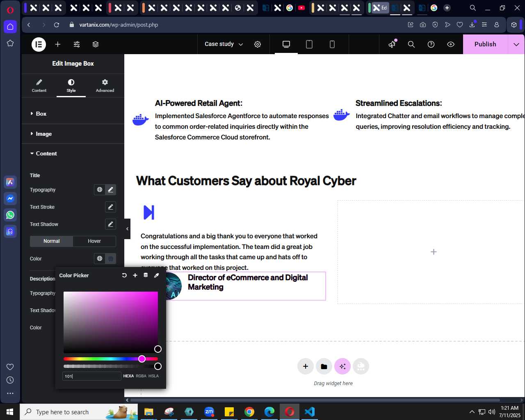Open Visual Studio Code from taskbar
The width and height of the screenshot is (525, 420).
coord(310,412)
